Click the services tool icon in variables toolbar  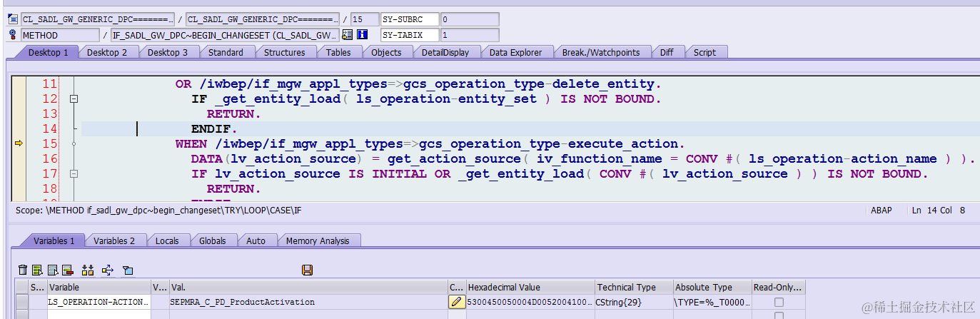pos(128,270)
